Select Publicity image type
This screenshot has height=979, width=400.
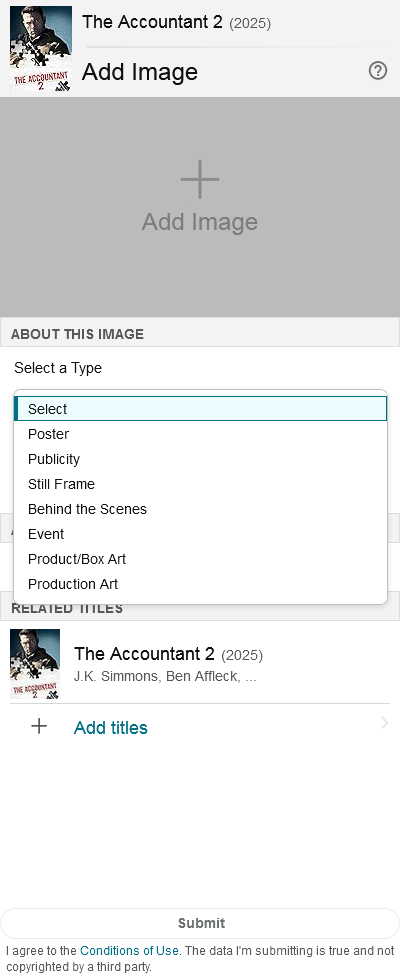[x=200, y=459]
